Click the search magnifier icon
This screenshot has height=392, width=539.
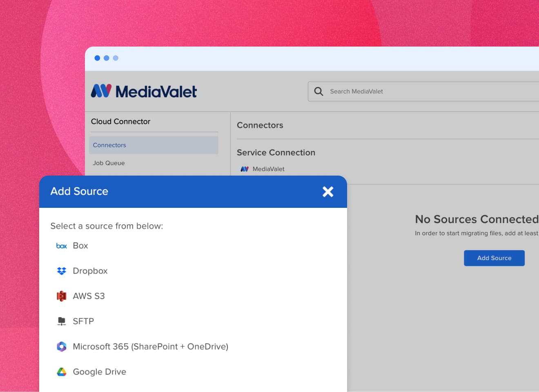(x=318, y=91)
